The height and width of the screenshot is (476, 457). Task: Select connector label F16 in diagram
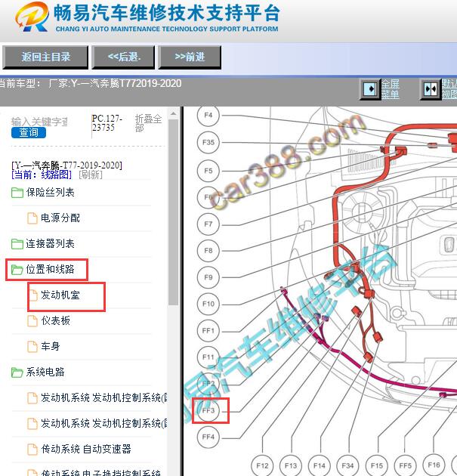pos(434,465)
